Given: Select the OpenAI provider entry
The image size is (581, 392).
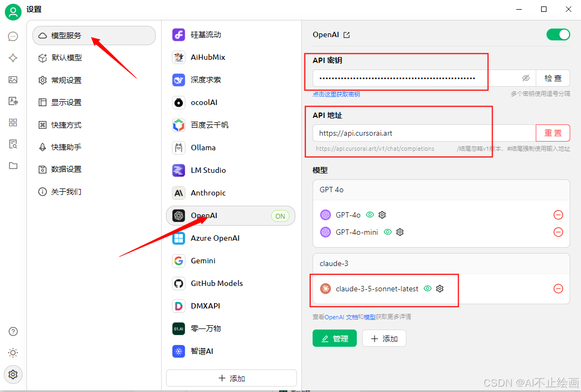Looking at the screenshot, I should coord(231,215).
